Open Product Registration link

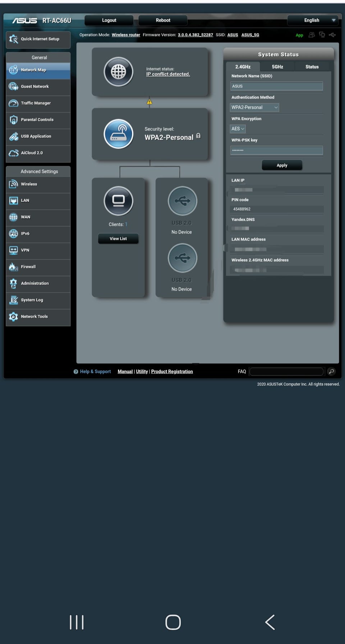click(172, 372)
